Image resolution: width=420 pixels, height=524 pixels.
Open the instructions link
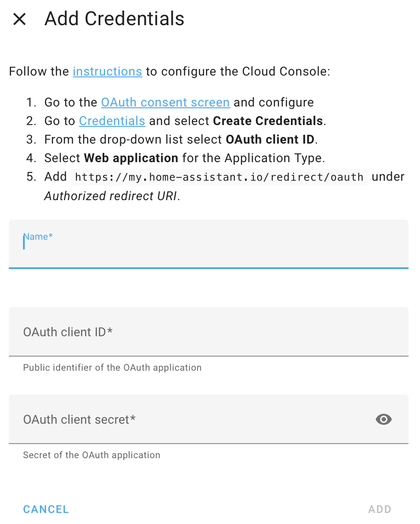click(107, 72)
